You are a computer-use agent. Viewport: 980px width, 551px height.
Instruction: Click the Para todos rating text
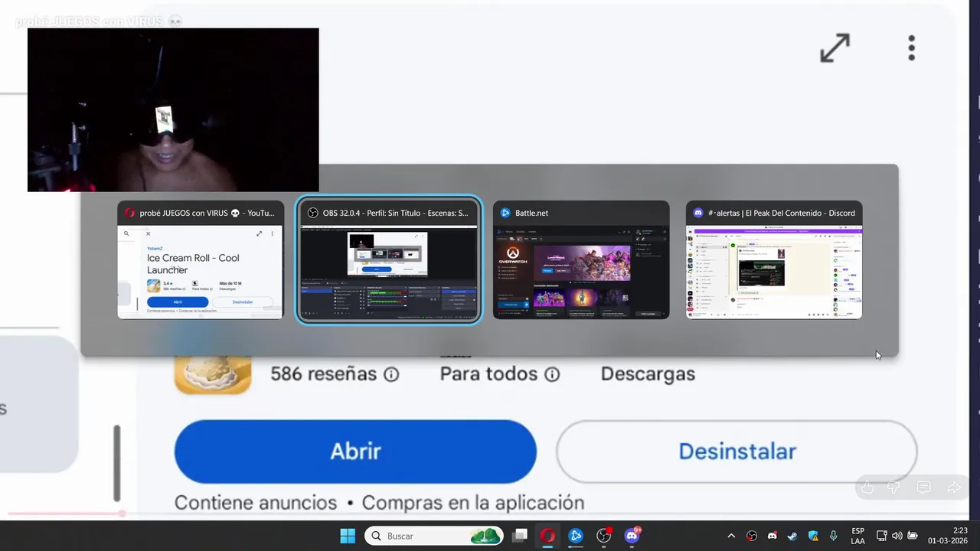coord(488,374)
